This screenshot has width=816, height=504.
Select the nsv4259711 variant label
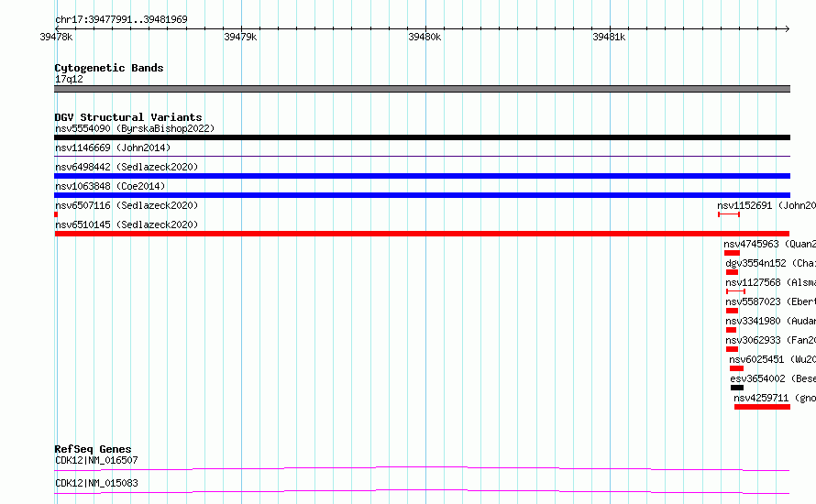coord(775,398)
